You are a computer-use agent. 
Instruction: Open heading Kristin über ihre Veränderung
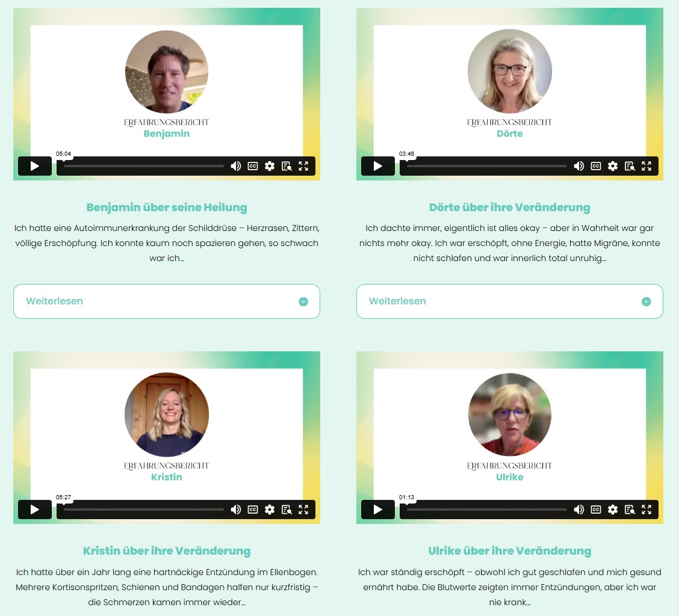(167, 550)
